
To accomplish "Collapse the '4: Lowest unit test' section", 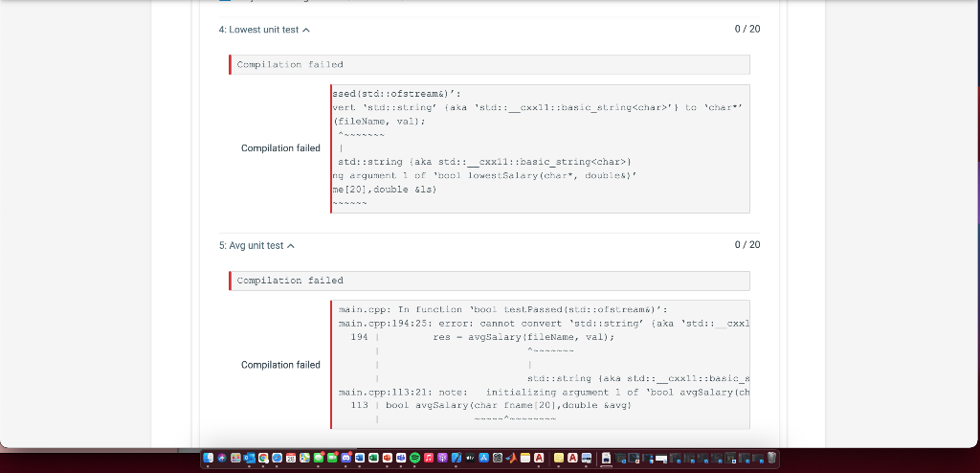I will [306, 30].
